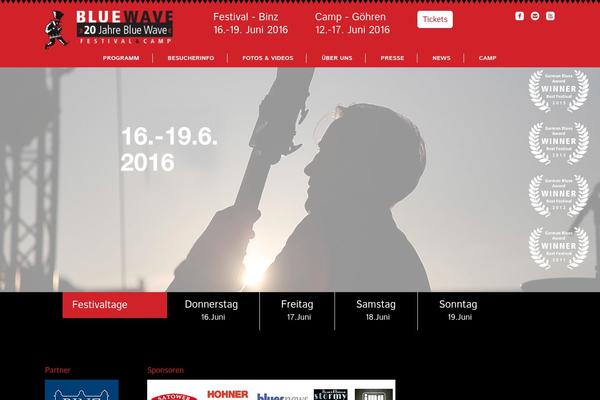The width and height of the screenshot is (600, 400).
Task: Select the Festivaltage tab
Action: click(x=115, y=305)
